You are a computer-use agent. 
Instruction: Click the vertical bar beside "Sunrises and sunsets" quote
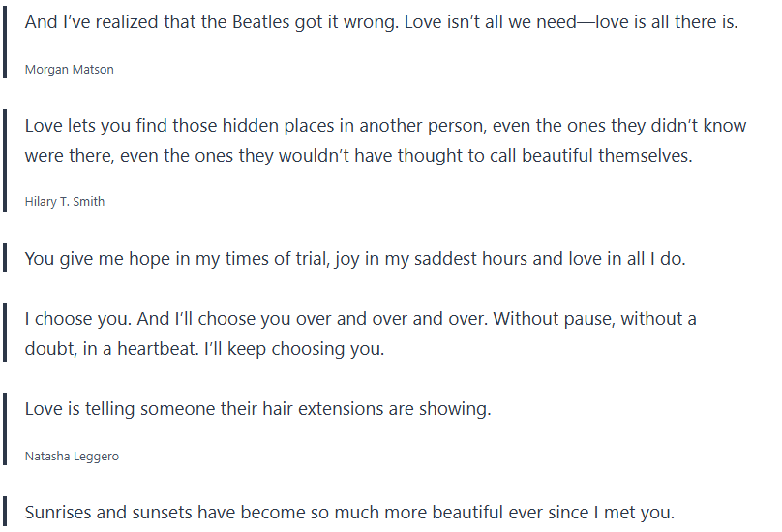tap(7, 512)
